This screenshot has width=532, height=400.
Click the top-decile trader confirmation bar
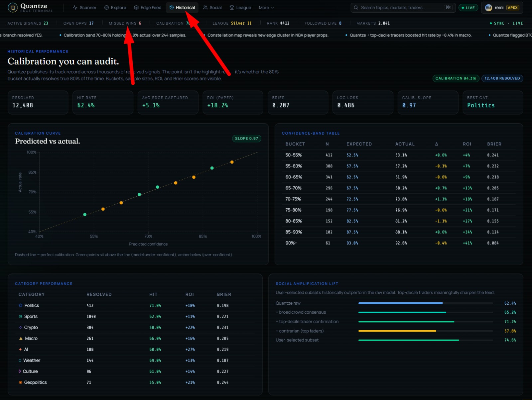point(426,322)
